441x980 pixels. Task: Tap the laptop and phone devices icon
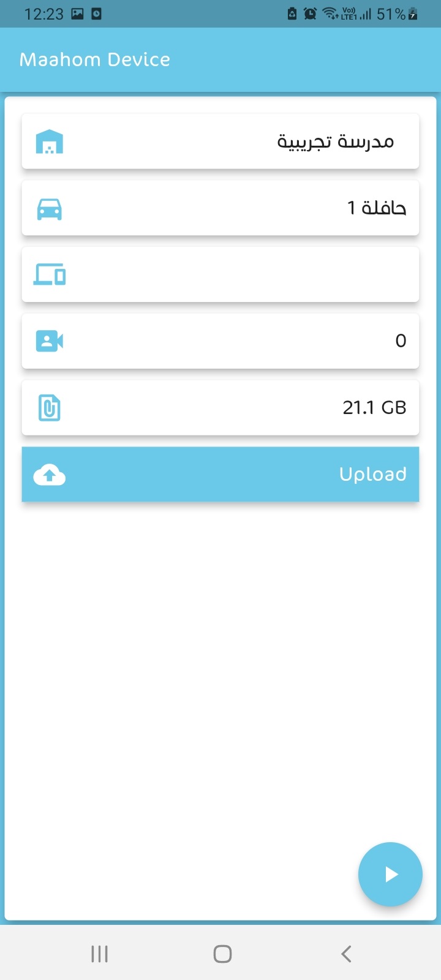tap(50, 274)
